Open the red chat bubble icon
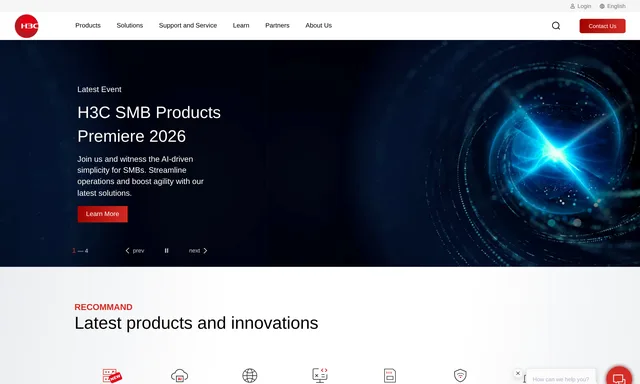The height and width of the screenshot is (384, 640). tap(619, 377)
